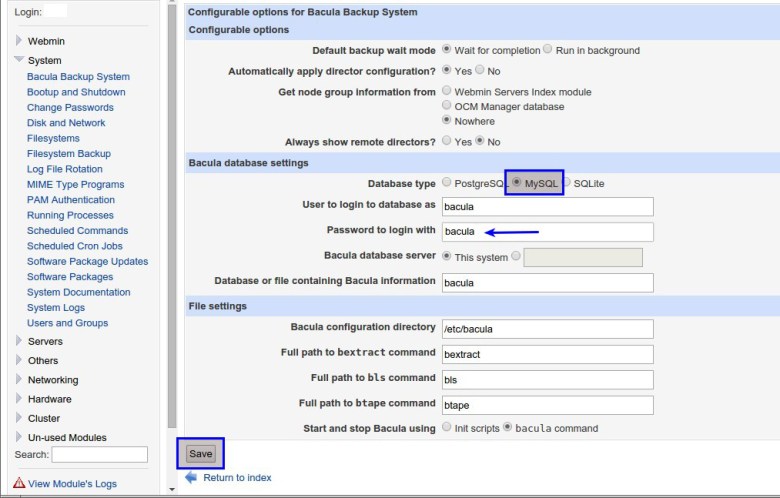Expand the Networking category
The height and width of the screenshot is (498, 780).
coord(19,379)
